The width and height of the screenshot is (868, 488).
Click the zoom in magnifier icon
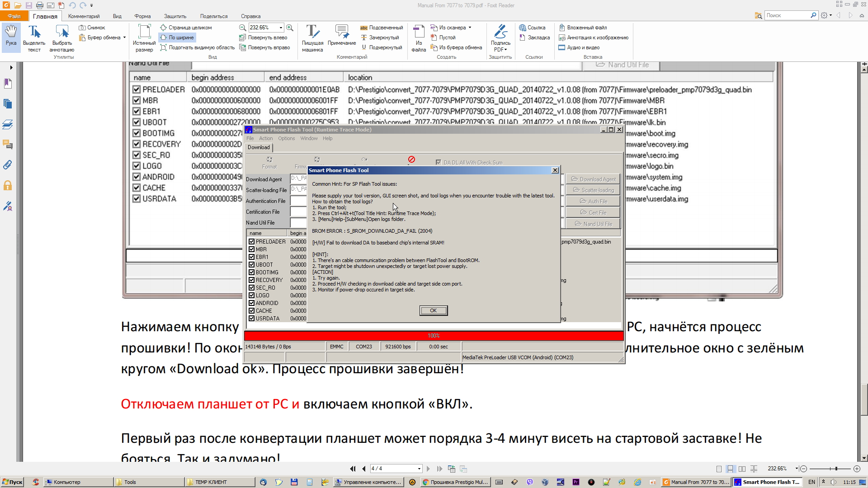point(290,28)
